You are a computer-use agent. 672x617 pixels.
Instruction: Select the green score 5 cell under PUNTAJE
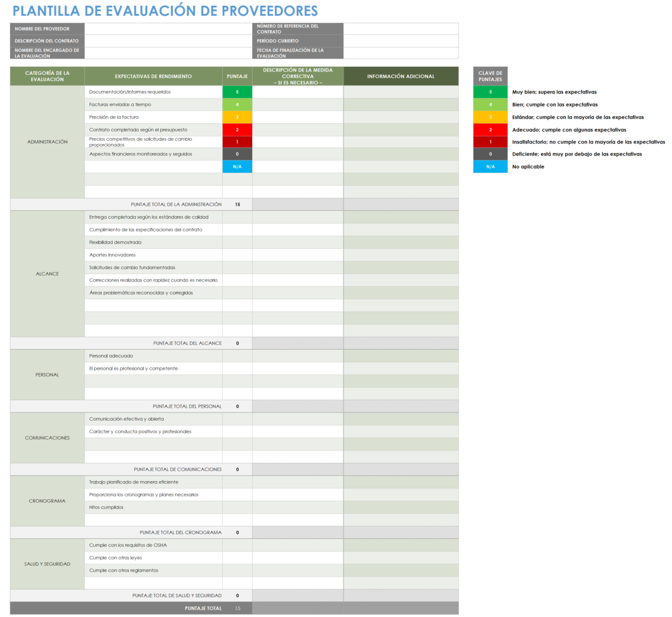[x=237, y=91]
